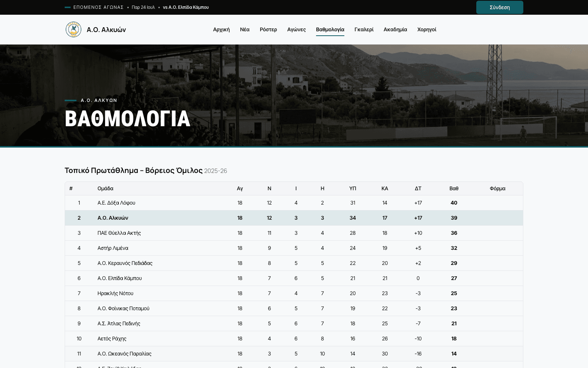Select the Α.Σ. Άτλας Πεδινής team
The image size is (588, 368).
119,323
